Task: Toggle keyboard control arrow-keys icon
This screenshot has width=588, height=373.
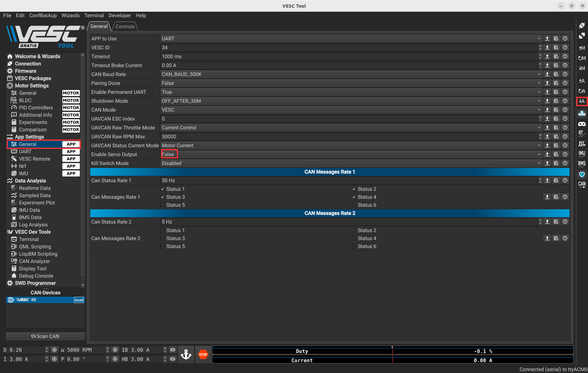Action: pos(582,114)
